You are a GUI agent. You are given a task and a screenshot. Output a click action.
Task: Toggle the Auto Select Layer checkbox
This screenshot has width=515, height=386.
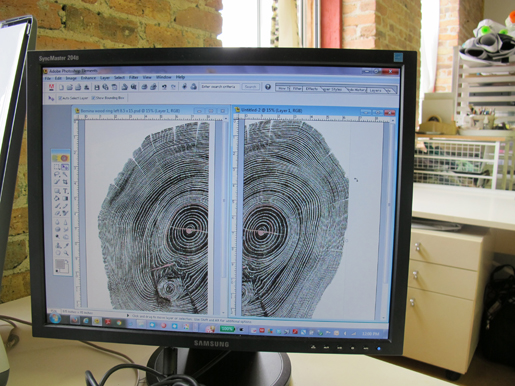click(60, 98)
